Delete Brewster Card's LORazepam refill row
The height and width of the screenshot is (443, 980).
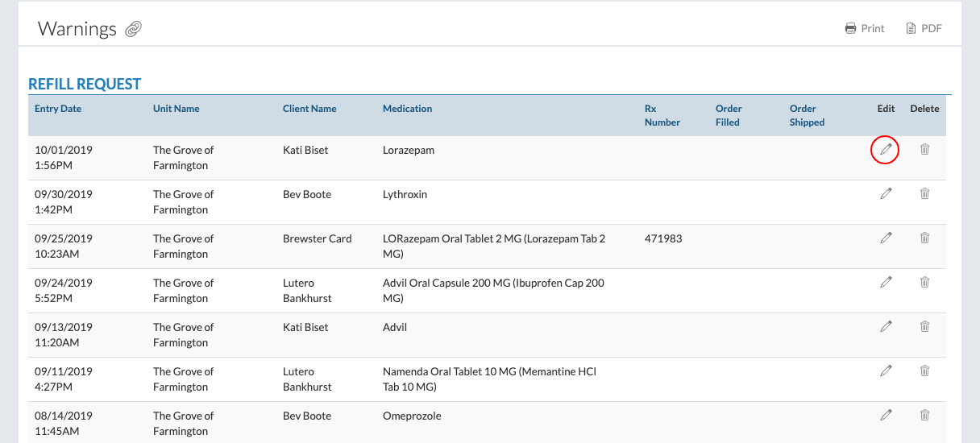point(924,238)
